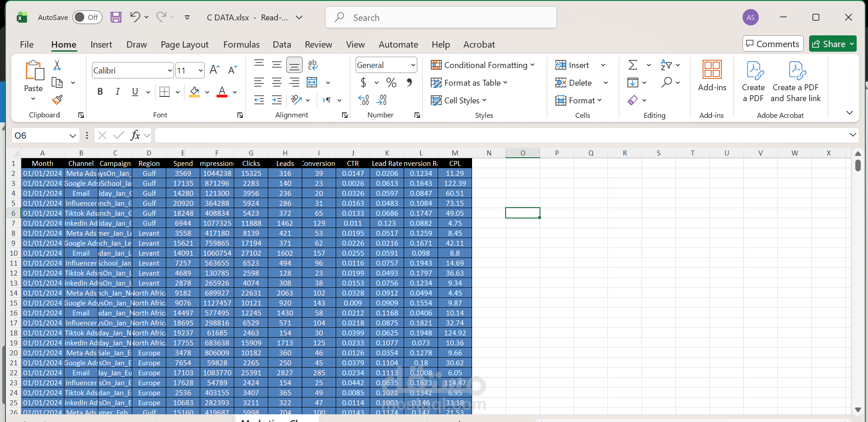Viewport: 868px width, 422px height.
Task: Open the Comments pane button
Action: pos(773,44)
